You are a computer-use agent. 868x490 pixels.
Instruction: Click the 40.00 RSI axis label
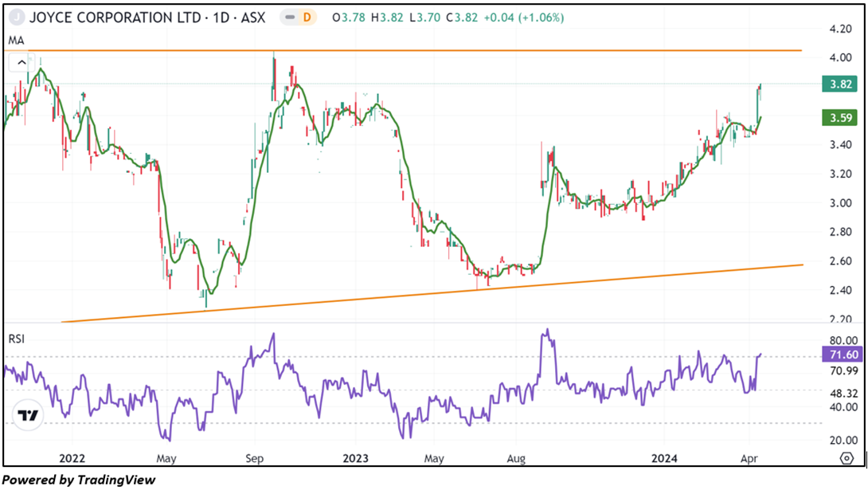tap(843, 407)
